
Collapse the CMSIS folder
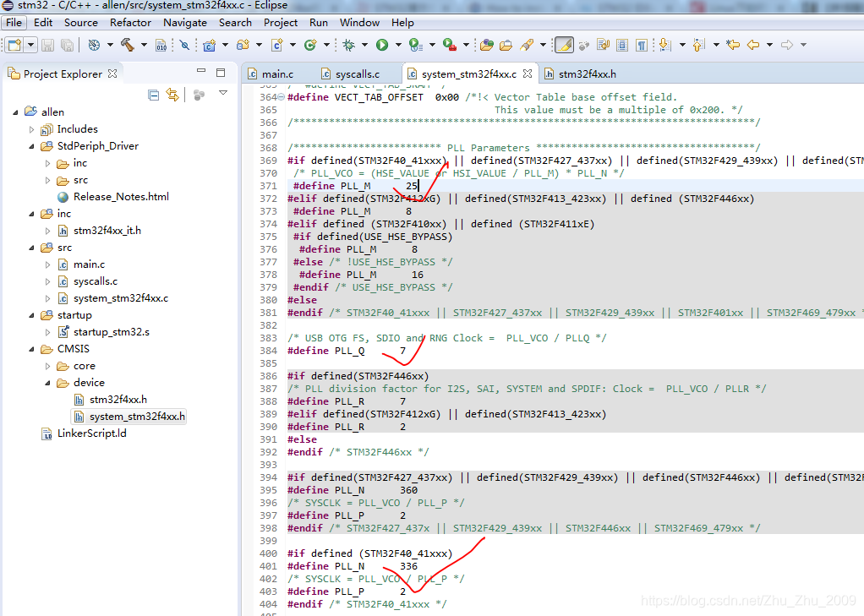[31, 349]
